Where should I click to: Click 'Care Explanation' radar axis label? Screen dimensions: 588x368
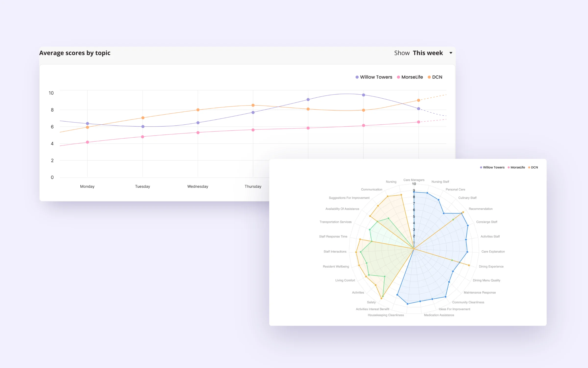[x=493, y=251]
